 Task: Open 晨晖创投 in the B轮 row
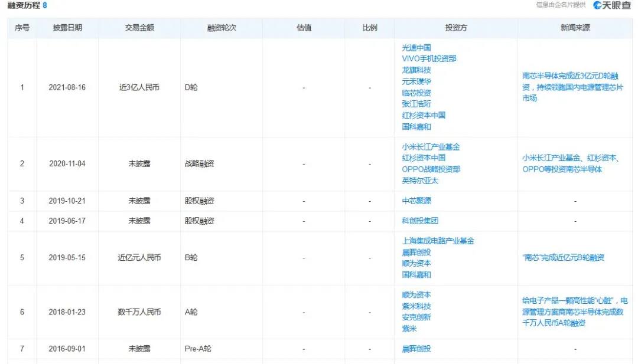click(x=416, y=252)
